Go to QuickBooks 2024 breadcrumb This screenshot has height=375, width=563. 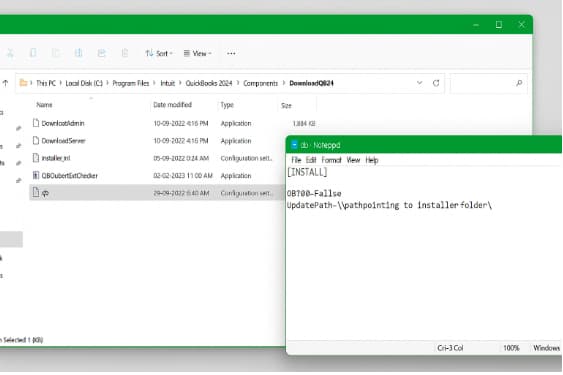point(209,83)
